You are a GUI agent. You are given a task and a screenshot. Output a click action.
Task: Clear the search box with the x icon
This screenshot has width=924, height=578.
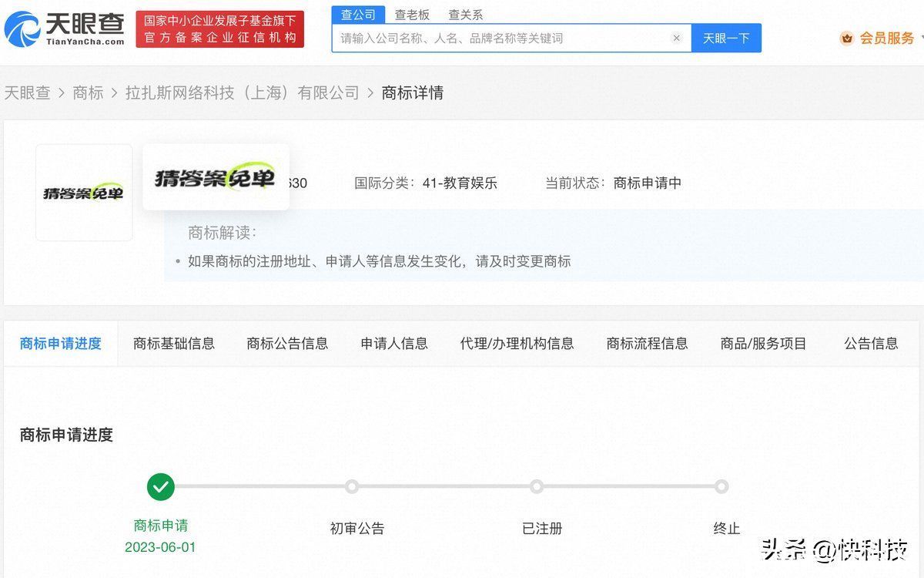(x=676, y=38)
